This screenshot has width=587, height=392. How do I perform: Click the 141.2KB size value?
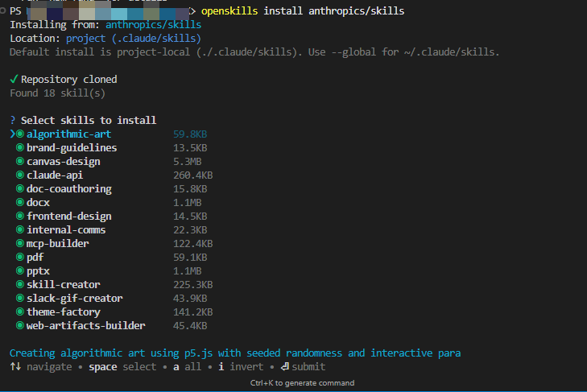click(192, 312)
